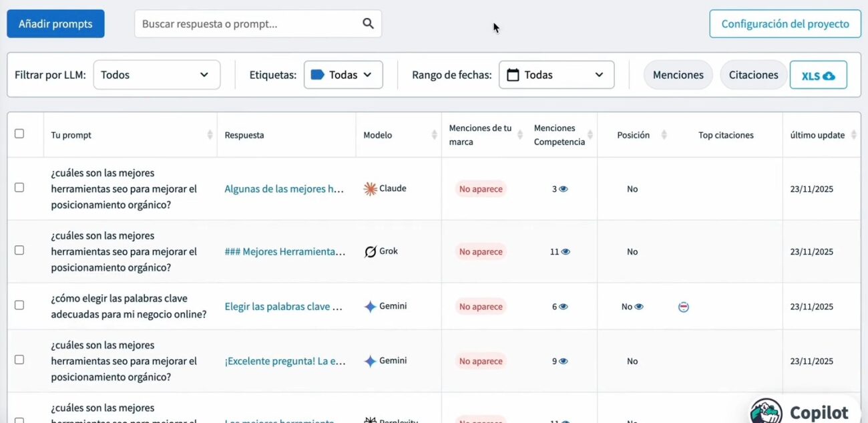Open response '### Mejores Herramienta…'
868x423 pixels.
285,252
